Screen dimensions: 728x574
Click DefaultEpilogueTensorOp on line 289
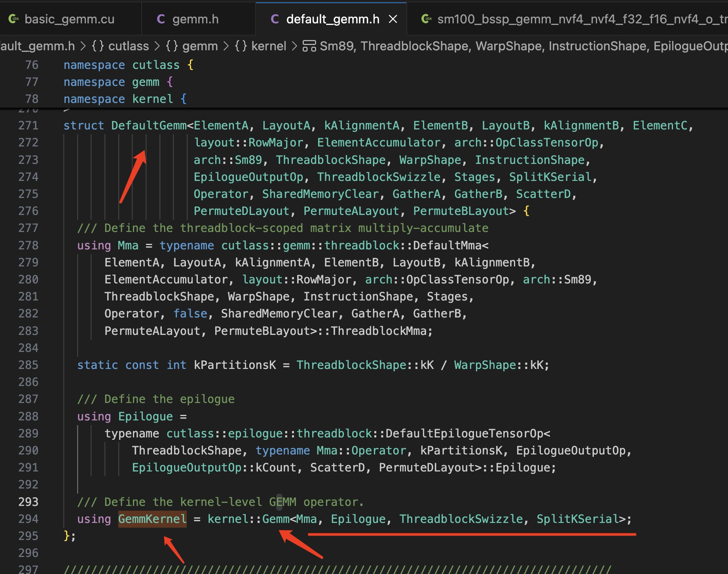click(464, 433)
